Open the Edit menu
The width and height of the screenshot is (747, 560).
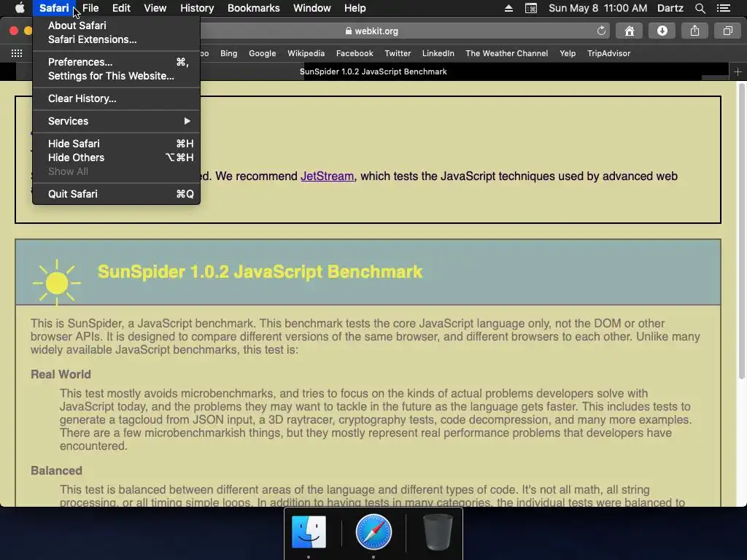(121, 8)
